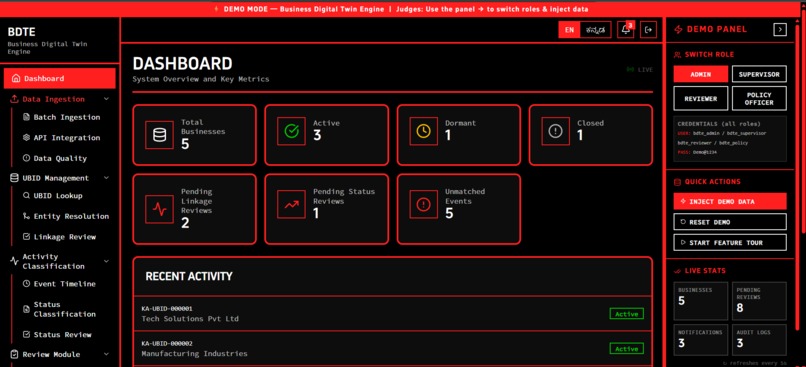Click the Start Feature Tour button

coord(730,243)
